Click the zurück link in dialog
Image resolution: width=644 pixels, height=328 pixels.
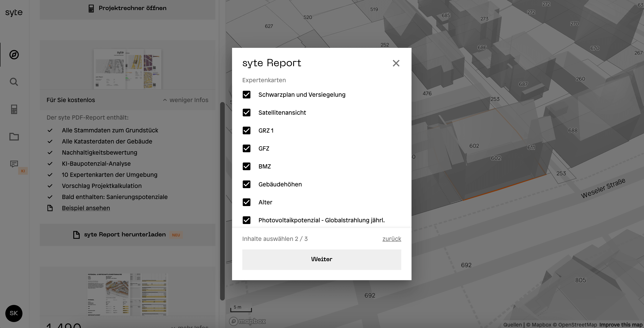[x=391, y=239]
